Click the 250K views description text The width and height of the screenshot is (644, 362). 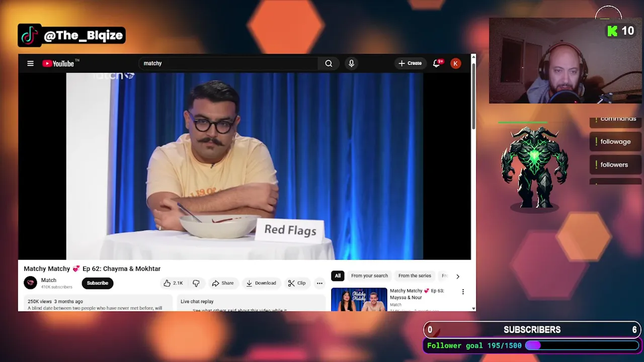[55, 301]
